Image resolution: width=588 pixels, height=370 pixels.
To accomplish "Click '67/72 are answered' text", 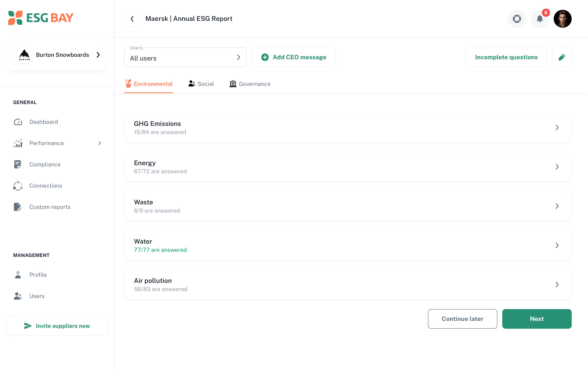I will point(160,172).
